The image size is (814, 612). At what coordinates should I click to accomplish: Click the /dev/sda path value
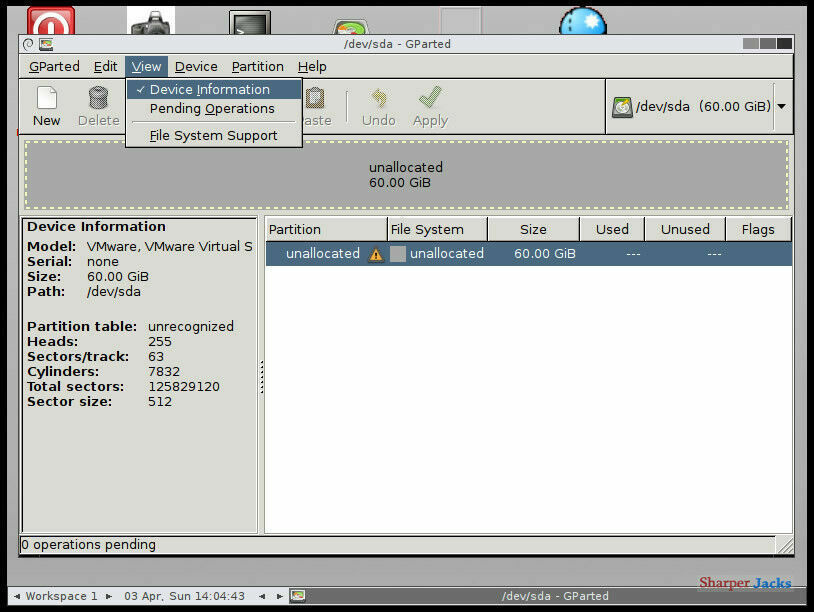point(114,292)
